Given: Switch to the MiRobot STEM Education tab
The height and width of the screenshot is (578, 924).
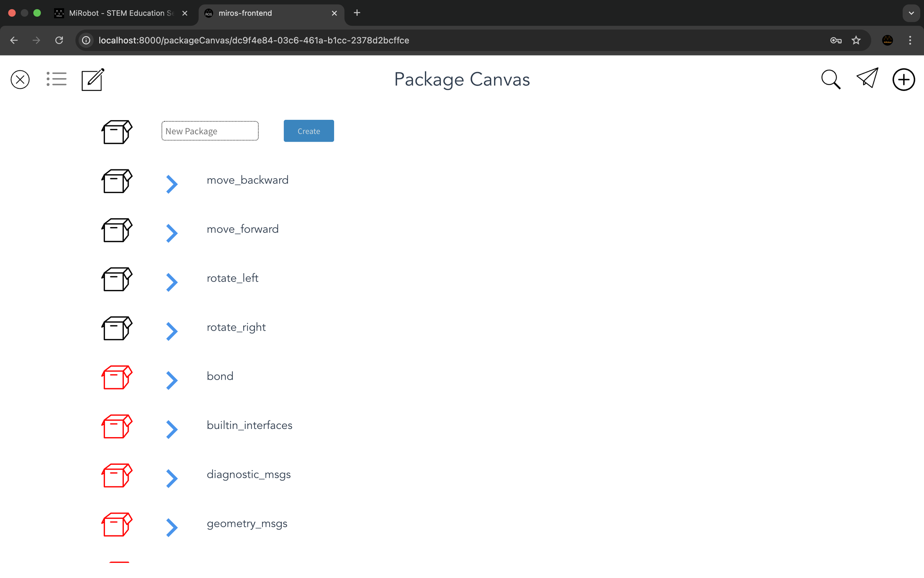Looking at the screenshot, I should coord(121,13).
